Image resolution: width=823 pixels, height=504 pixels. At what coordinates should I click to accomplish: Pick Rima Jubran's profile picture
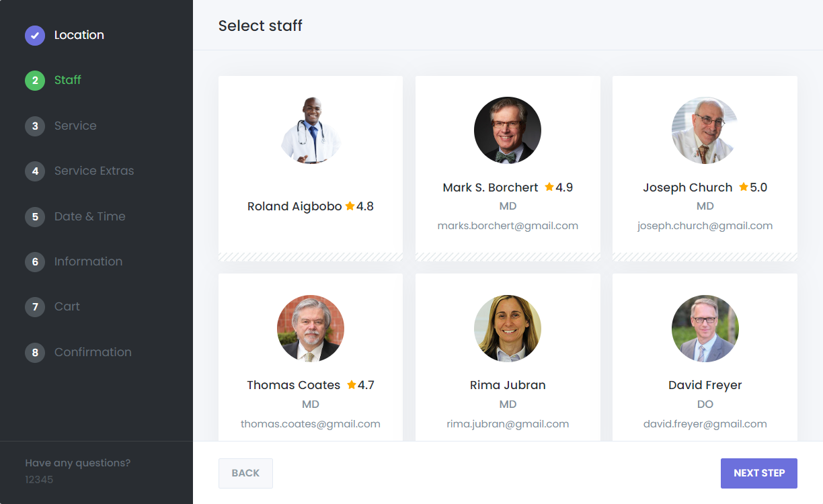(508, 328)
